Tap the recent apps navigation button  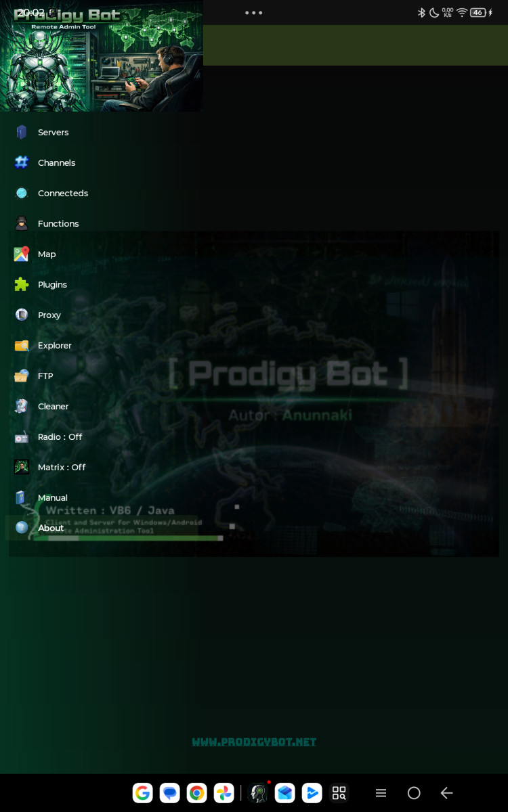click(381, 793)
